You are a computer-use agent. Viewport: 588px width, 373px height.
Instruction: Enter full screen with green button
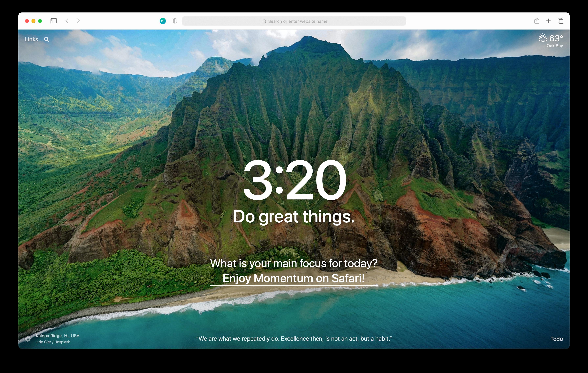[x=40, y=21]
